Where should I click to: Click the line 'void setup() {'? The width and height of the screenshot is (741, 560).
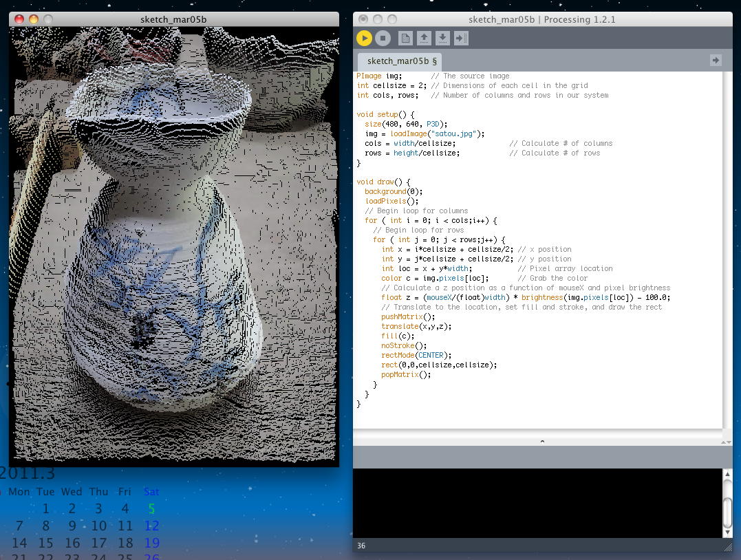pos(385,114)
